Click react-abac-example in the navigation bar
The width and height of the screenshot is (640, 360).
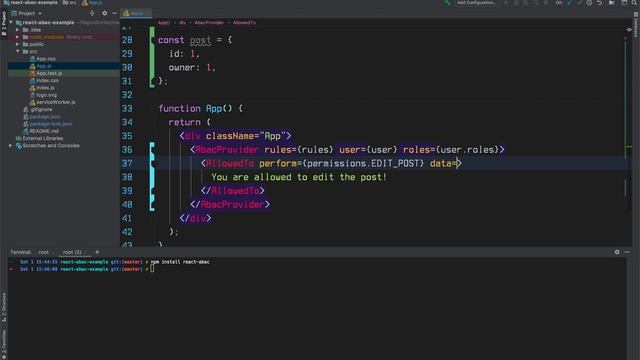coord(31,3)
